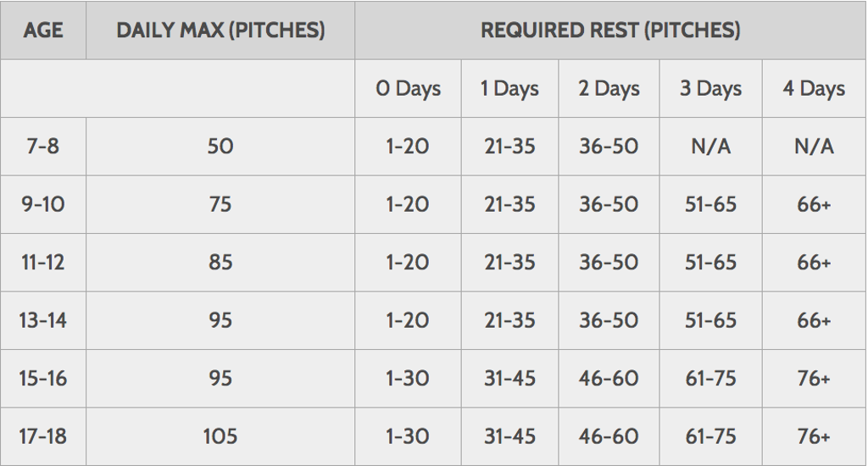
Task: Select the daily max value 50
Action: coord(220,147)
